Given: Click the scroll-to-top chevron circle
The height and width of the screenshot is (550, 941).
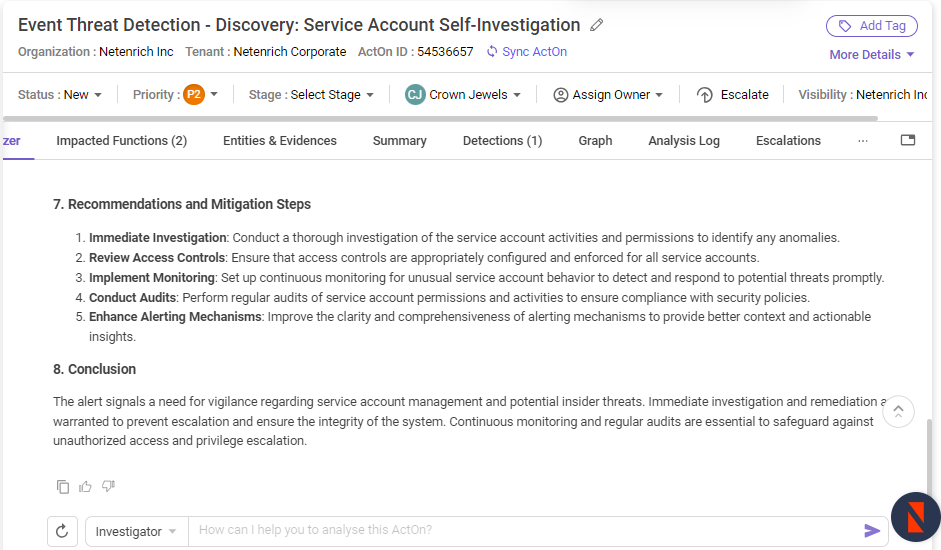Looking at the screenshot, I should pyautogui.click(x=898, y=411).
